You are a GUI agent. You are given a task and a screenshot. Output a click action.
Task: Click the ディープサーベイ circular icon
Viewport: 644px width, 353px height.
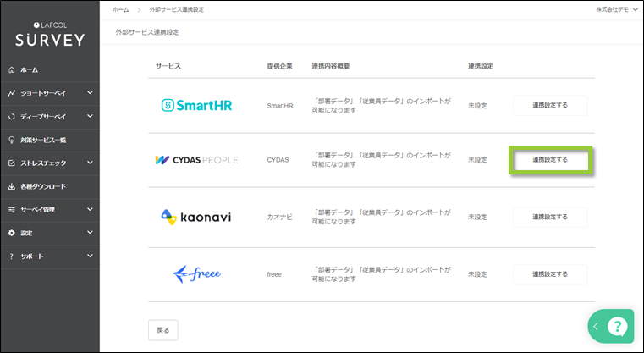[11, 116]
